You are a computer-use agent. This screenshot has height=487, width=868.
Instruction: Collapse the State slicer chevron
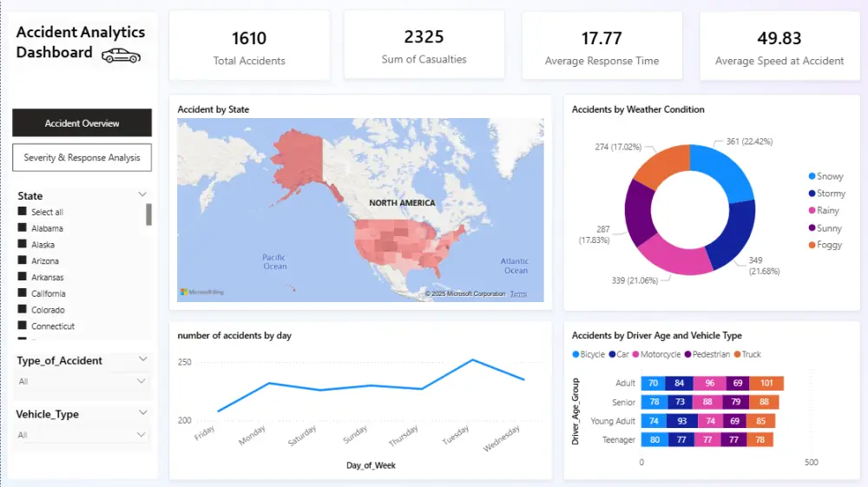coord(142,194)
